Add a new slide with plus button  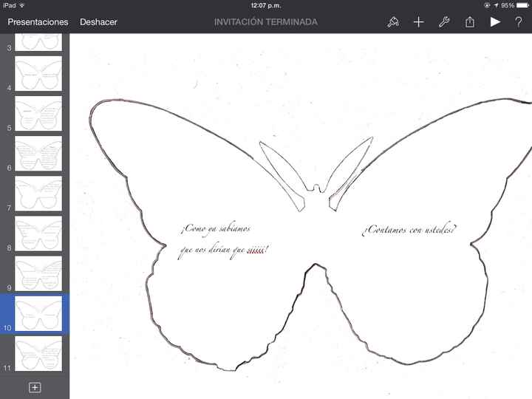click(x=35, y=387)
